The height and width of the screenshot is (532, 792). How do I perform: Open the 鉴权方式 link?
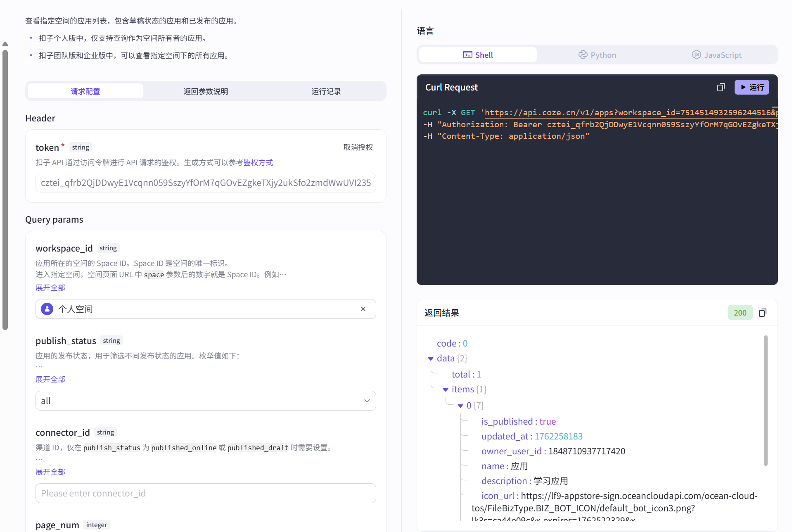(x=258, y=162)
